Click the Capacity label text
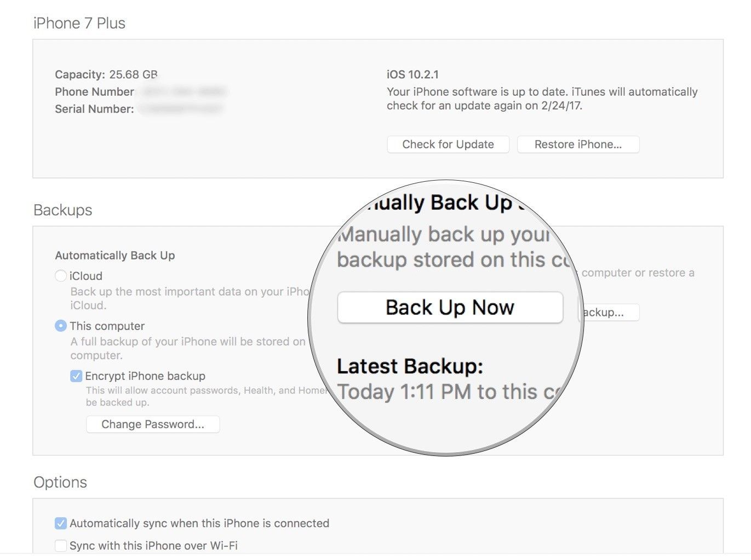Image resolution: width=751 pixels, height=560 pixels. click(80, 74)
